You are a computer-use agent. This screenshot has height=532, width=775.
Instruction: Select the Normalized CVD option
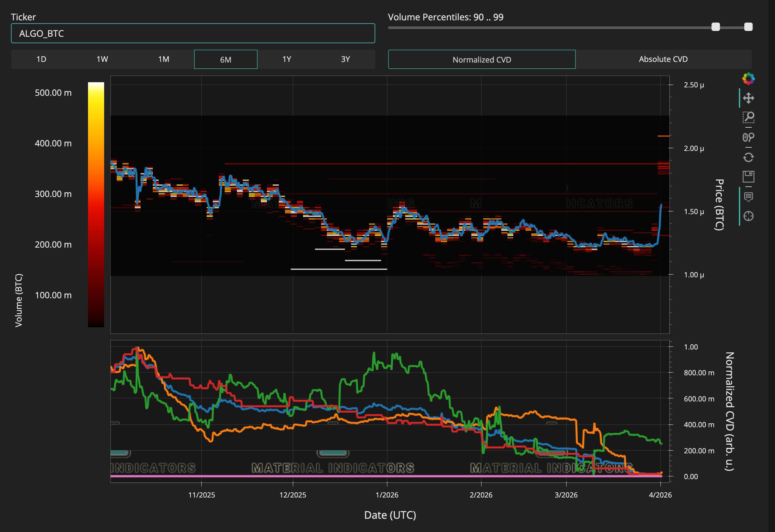tap(482, 59)
